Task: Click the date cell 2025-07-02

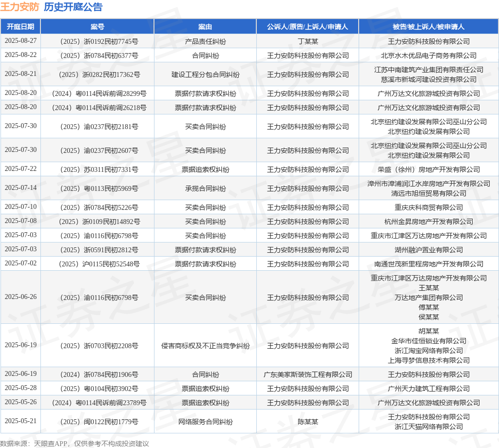Action: point(20,263)
